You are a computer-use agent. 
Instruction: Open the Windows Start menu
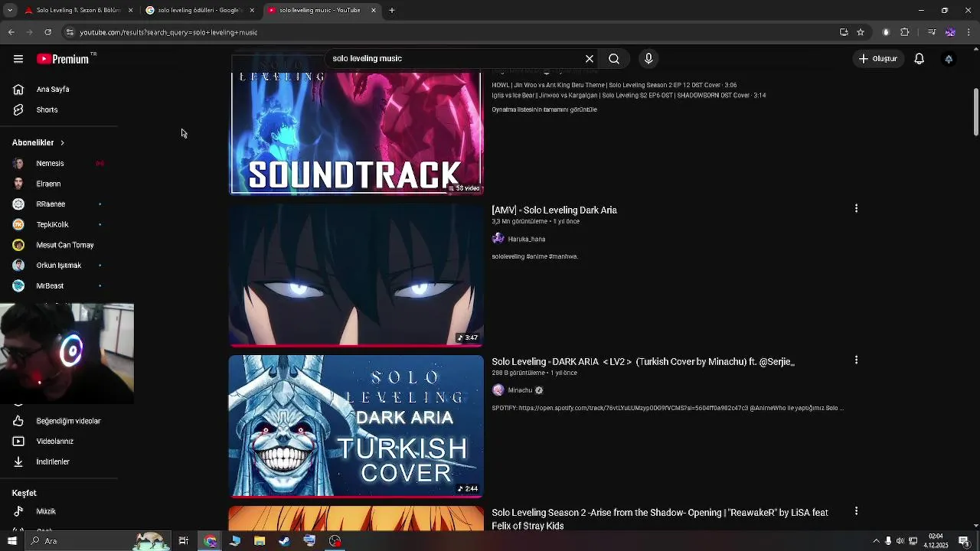pos(11,541)
